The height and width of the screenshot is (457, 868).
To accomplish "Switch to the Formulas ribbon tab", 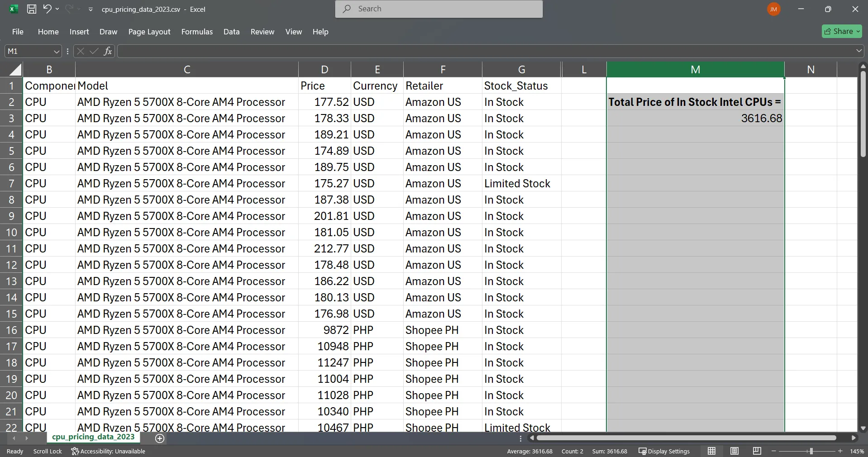I will (x=196, y=32).
